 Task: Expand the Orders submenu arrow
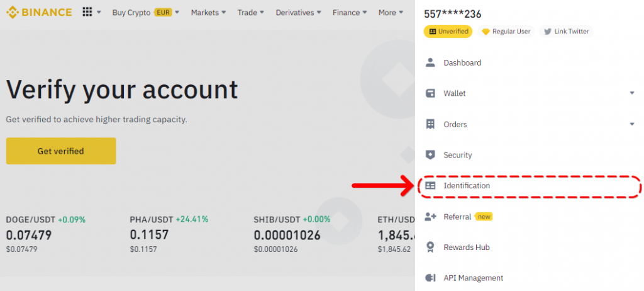(x=631, y=124)
